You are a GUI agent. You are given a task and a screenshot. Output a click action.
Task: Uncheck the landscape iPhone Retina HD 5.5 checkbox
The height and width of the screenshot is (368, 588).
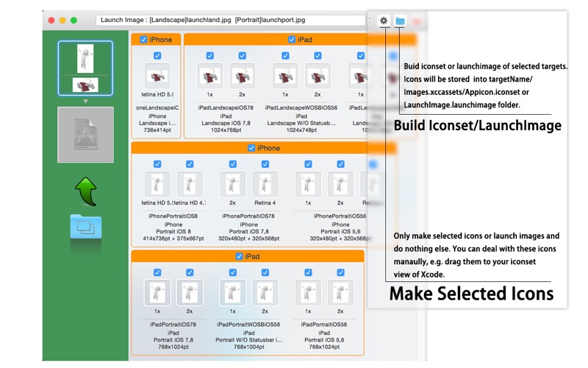tap(157, 56)
